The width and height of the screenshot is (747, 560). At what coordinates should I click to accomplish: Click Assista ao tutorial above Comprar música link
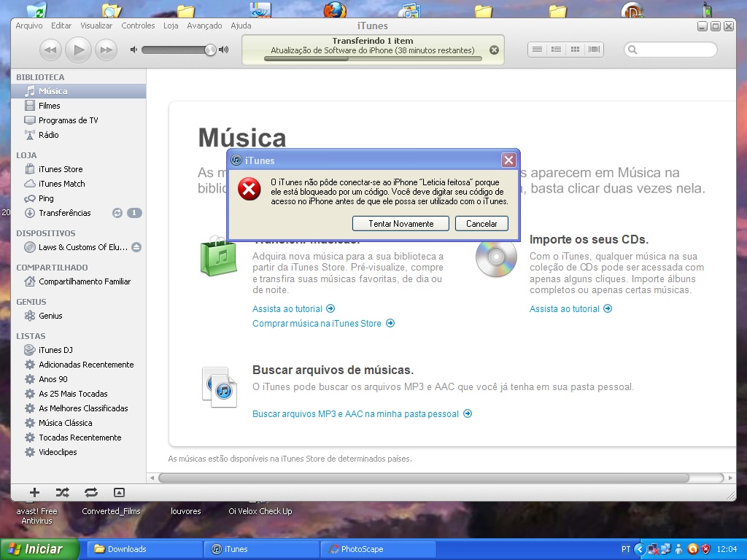click(293, 309)
